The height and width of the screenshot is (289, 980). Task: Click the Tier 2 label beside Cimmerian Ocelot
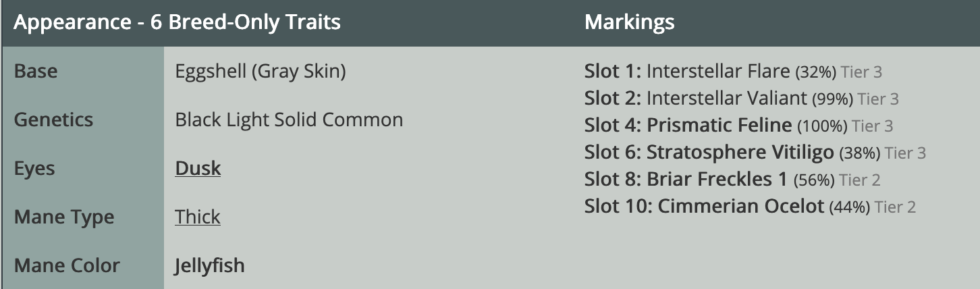pos(895,207)
